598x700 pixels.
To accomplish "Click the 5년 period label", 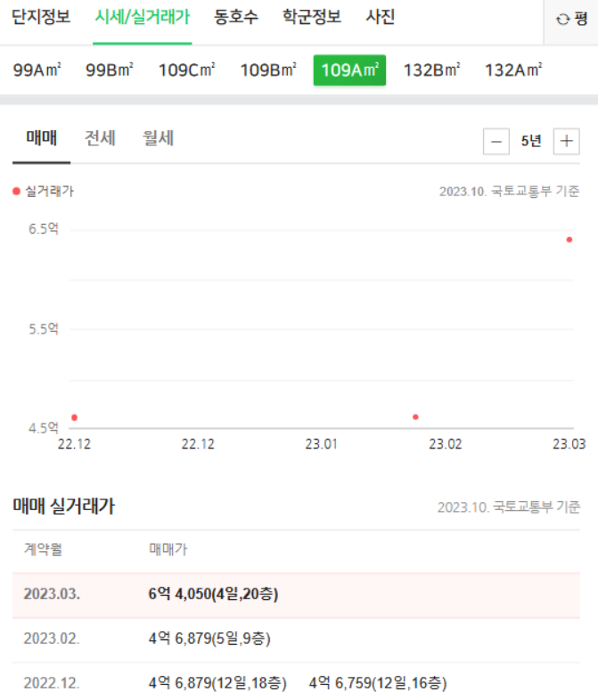I will pos(531,142).
